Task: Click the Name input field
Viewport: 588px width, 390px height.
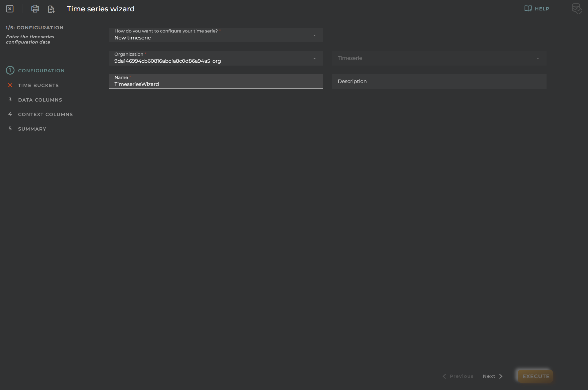Action: (216, 81)
